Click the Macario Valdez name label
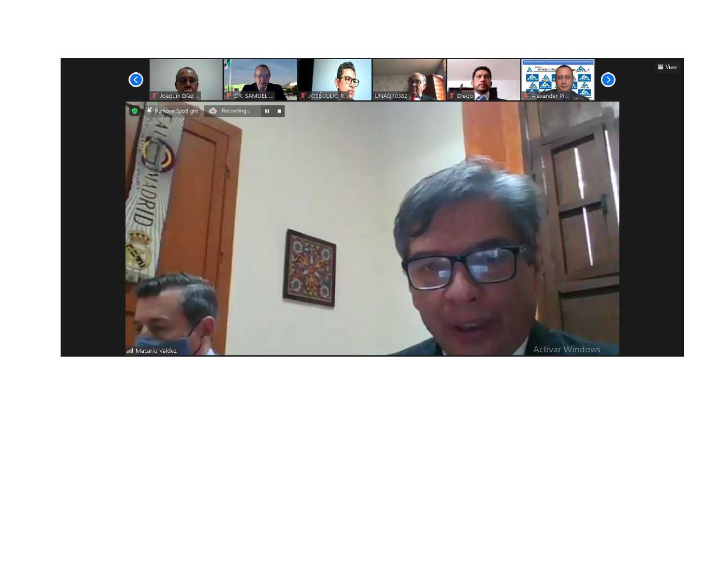728x562 pixels. point(156,351)
